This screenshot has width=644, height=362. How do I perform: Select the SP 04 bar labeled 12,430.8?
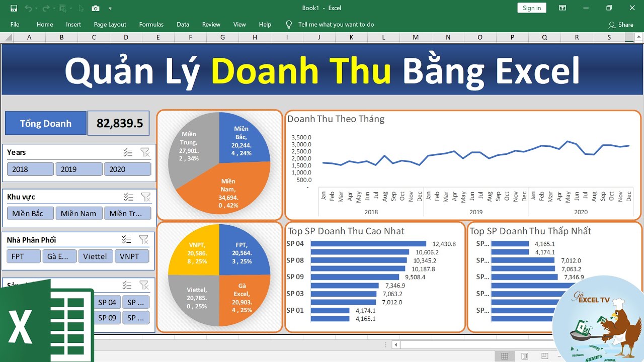368,244
